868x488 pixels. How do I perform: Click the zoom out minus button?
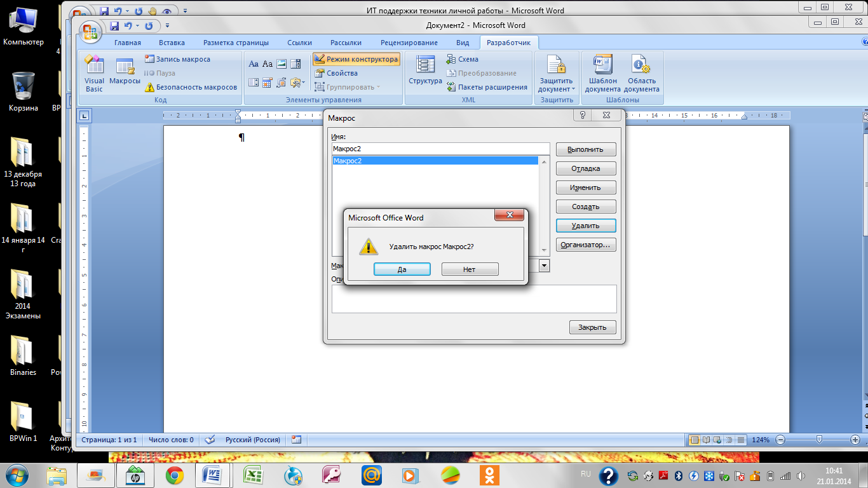pyautogui.click(x=780, y=440)
